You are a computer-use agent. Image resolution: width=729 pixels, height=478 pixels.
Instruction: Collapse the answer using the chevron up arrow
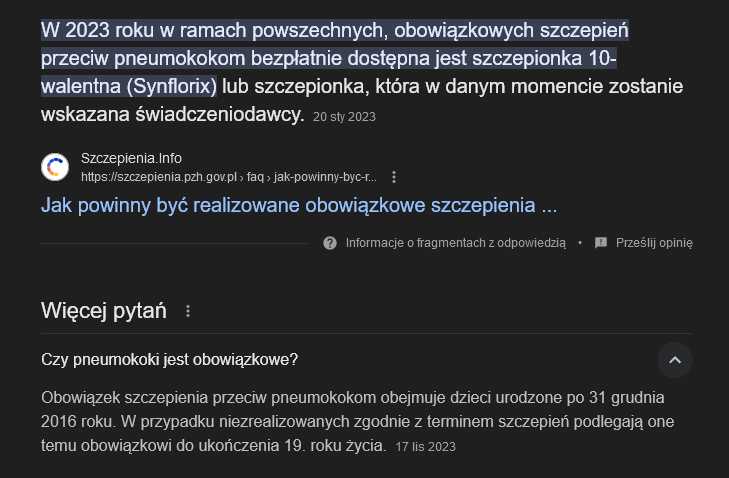point(675,360)
